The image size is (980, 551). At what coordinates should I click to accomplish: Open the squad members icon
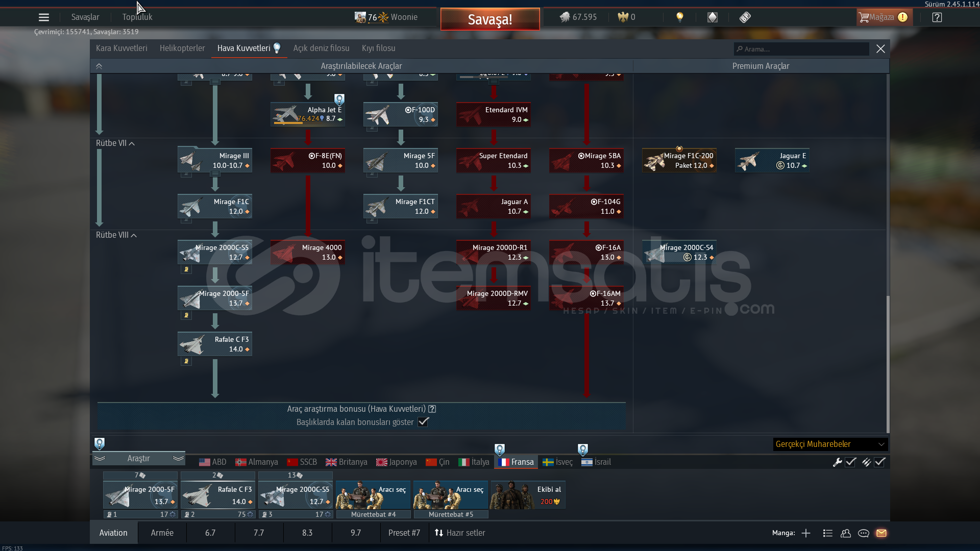[x=846, y=533]
